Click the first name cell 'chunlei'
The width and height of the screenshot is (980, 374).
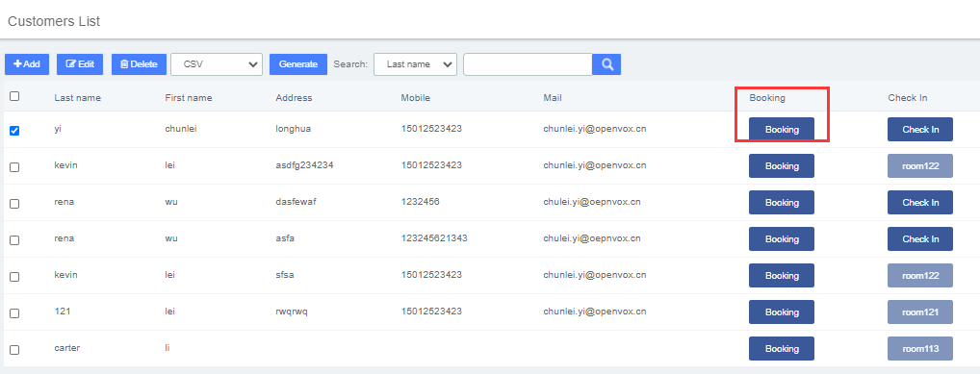[x=181, y=129]
